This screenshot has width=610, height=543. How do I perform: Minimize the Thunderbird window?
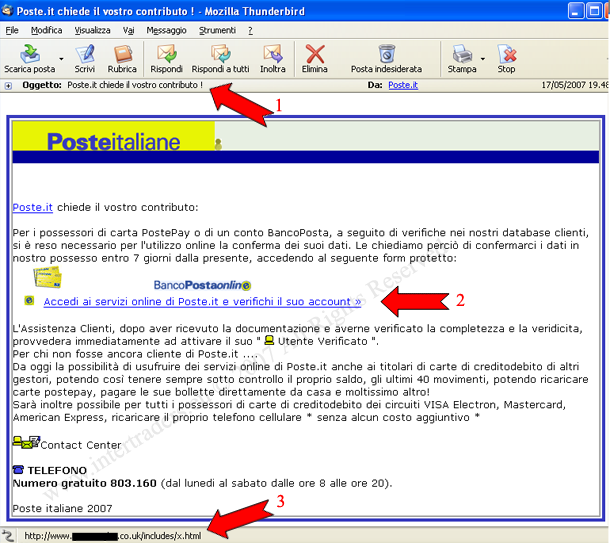pyautogui.click(x=576, y=11)
